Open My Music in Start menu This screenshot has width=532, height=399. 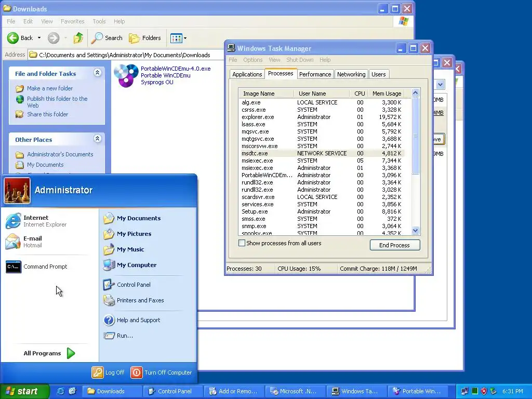[x=124, y=249]
